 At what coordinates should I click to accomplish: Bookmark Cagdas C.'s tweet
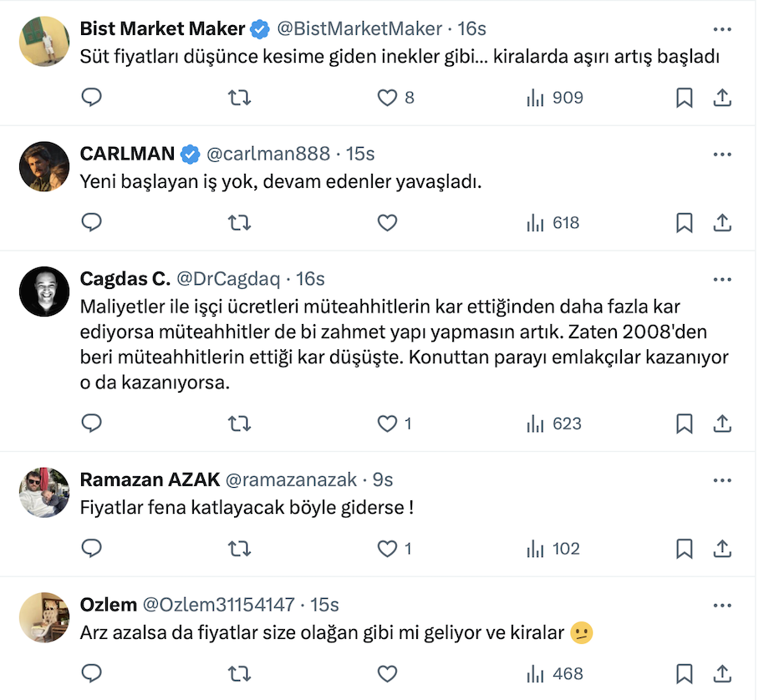coord(684,424)
